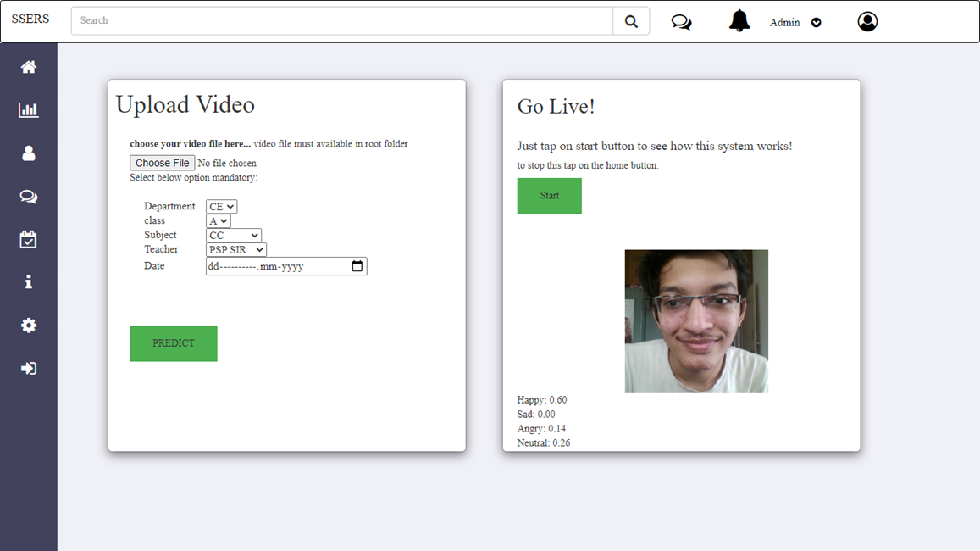
Task: Open the settings gear sidebar icon
Action: pyautogui.click(x=28, y=326)
